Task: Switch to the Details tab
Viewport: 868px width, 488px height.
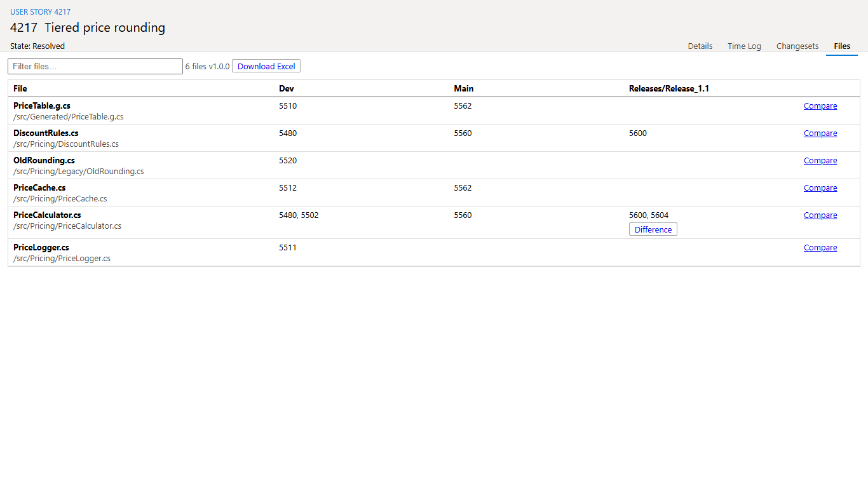Action: (x=700, y=46)
